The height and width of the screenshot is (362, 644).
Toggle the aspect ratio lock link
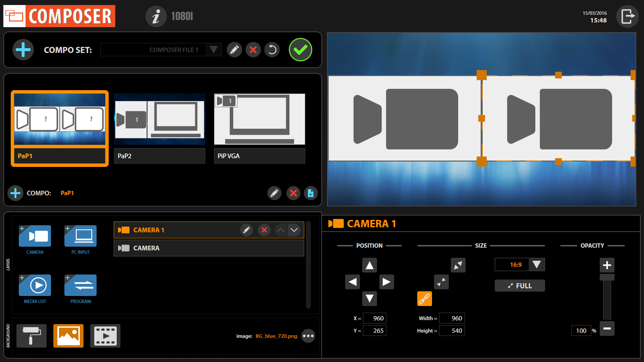[x=424, y=298]
